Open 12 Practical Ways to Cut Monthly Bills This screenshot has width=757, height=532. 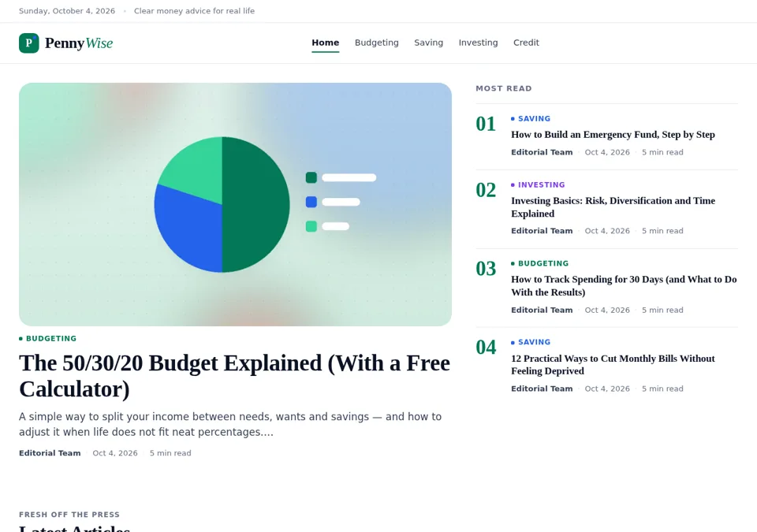click(x=613, y=364)
